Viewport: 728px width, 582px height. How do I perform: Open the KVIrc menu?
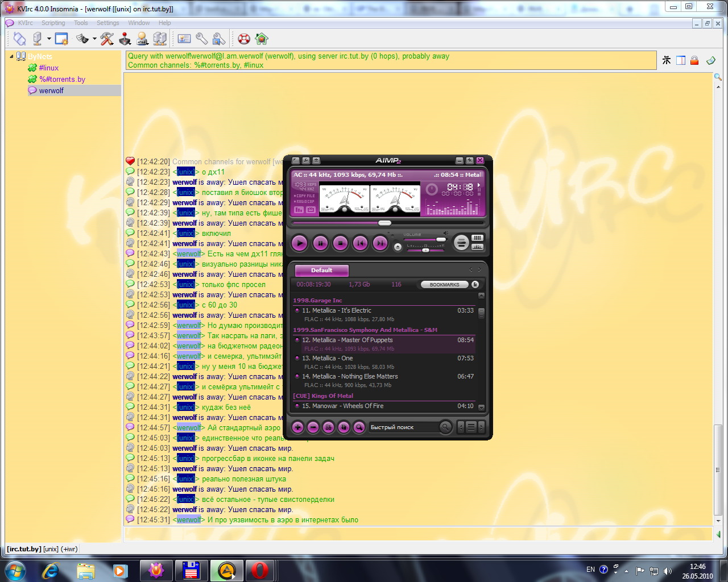26,23
